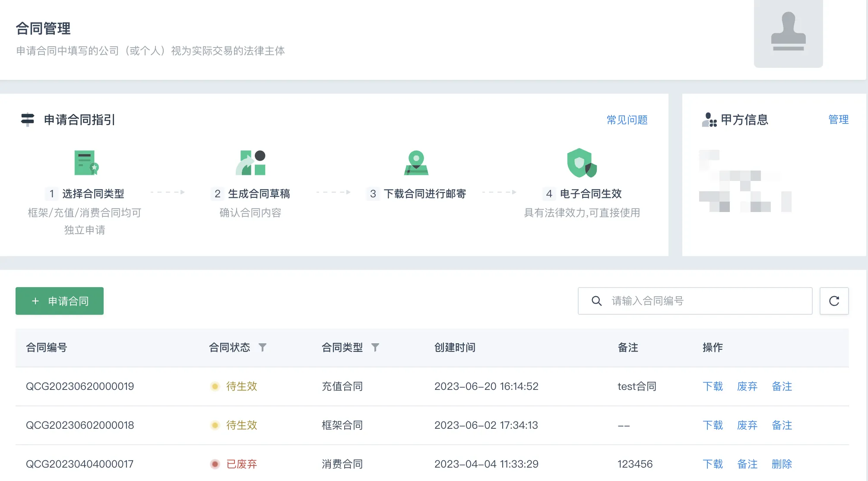The image size is (868, 481).
Task: Click 废弃 for contract QCG20230620000019
Action: 747,386
